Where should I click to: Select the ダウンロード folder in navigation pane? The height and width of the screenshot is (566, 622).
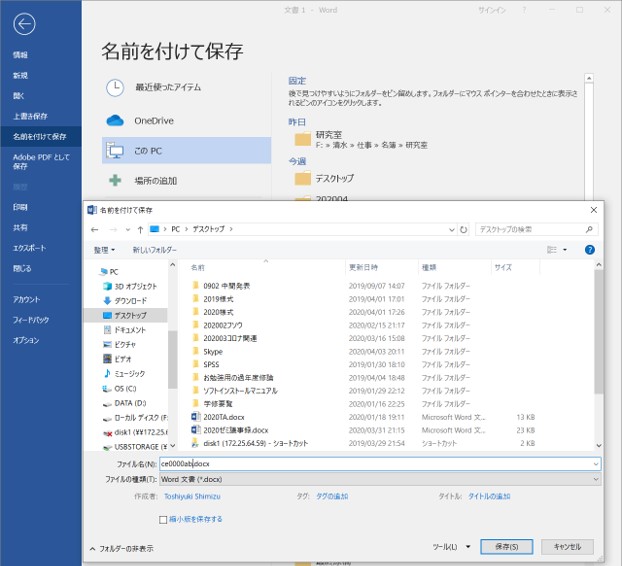(130, 300)
